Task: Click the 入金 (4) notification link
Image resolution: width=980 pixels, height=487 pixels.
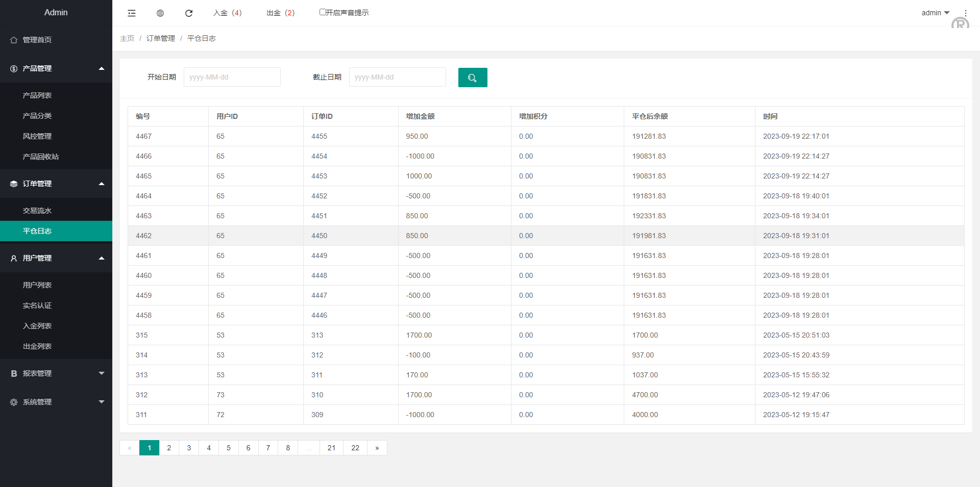Action: point(227,13)
